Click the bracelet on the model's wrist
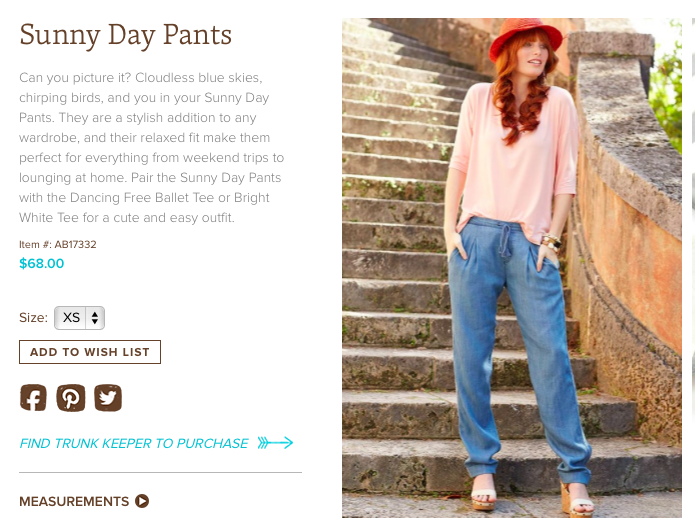Image resolution: width=695 pixels, height=526 pixels. pos(552,240)
